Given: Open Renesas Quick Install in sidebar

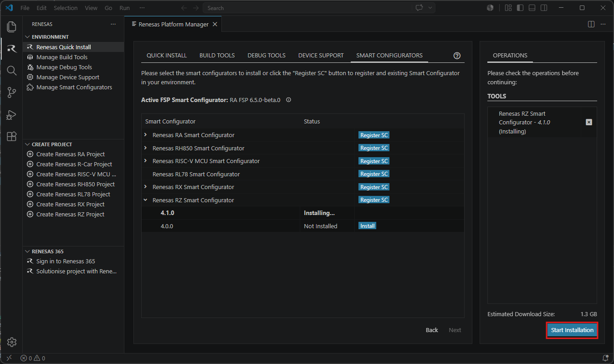Looking at the screenshot, I should (x=73, y=47).
